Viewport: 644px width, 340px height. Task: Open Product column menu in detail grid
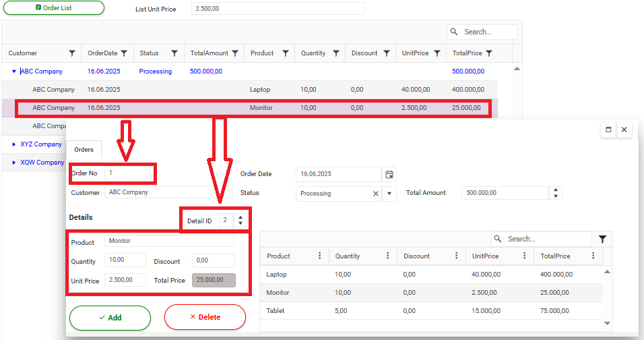[319, 256]
